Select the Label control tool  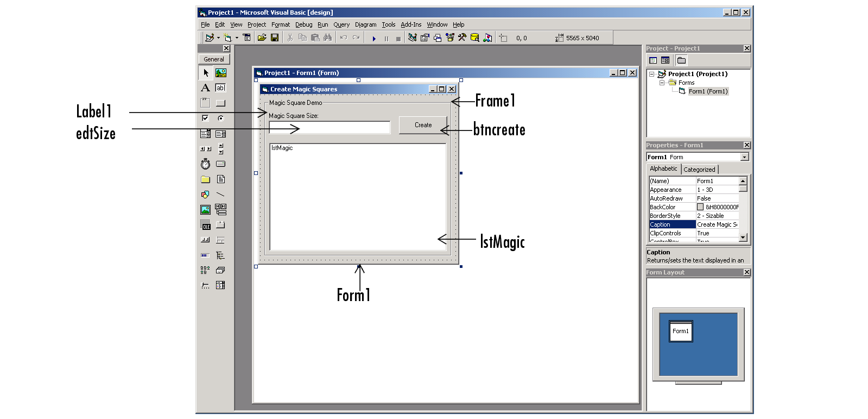point(206,88)
